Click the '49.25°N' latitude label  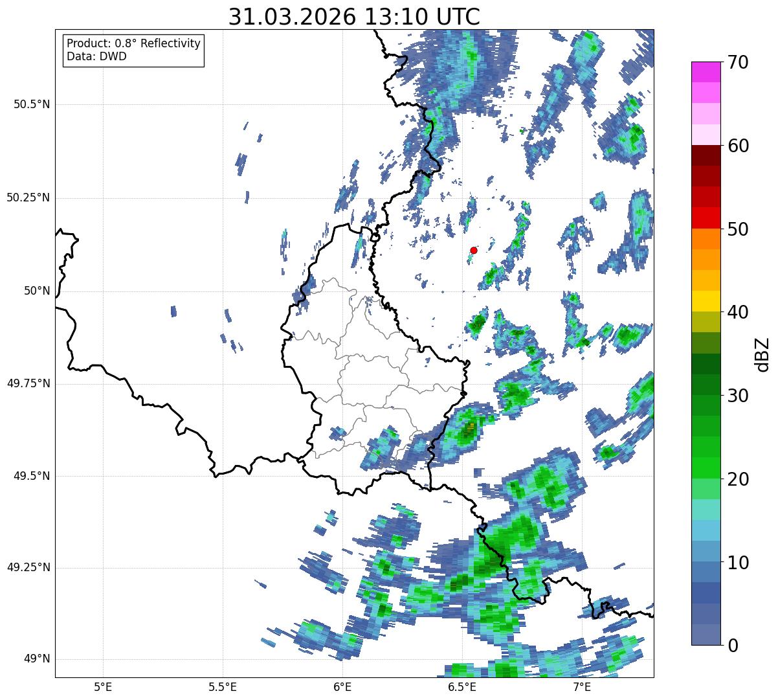[x=28, y=568]
